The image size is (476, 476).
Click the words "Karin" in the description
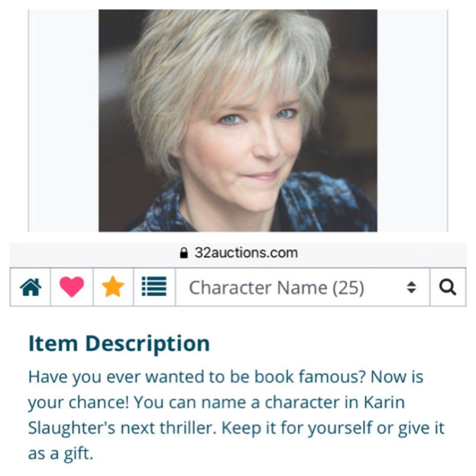point(384,402)
